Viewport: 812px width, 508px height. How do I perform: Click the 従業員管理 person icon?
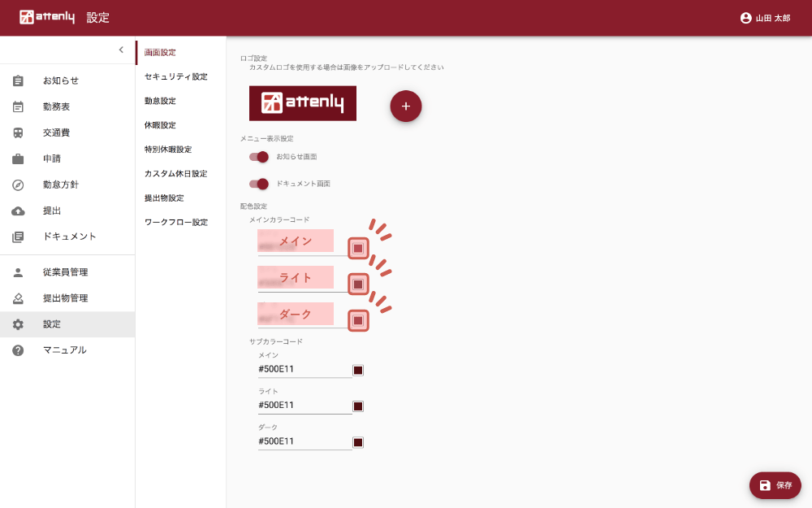tap(18, 272)
